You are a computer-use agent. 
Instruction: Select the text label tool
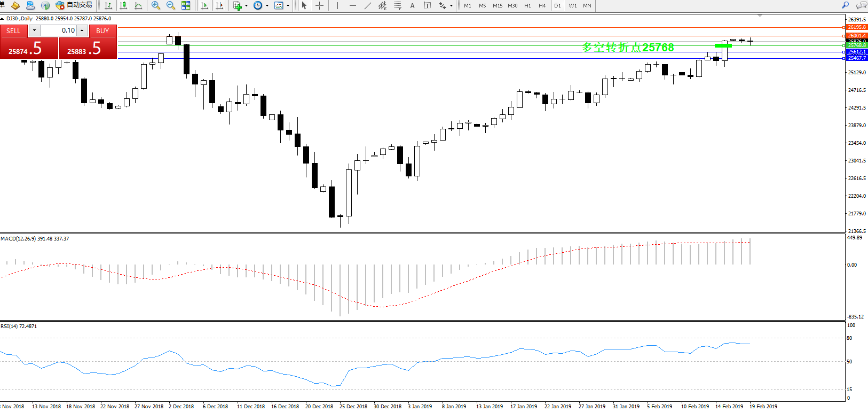(412, 5)
